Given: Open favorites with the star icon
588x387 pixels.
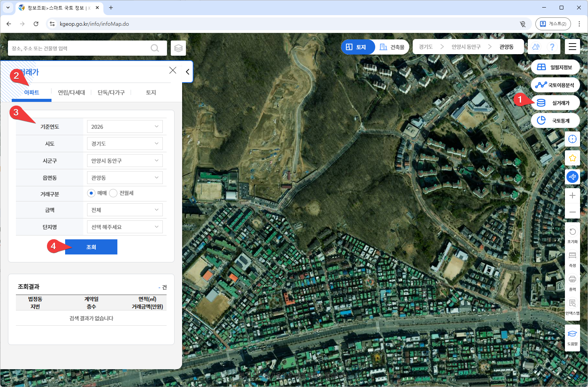Looking at the screenshot, I should [x=572, y=158].
